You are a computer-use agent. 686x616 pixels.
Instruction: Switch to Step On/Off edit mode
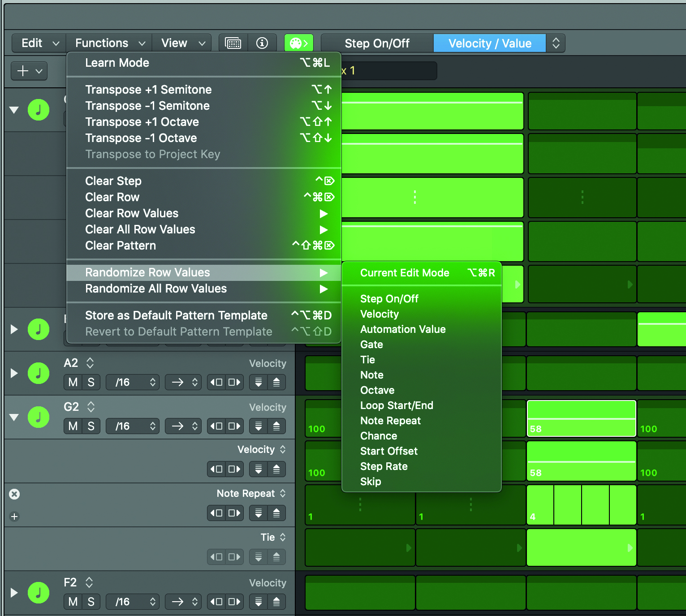click(377, 43)
